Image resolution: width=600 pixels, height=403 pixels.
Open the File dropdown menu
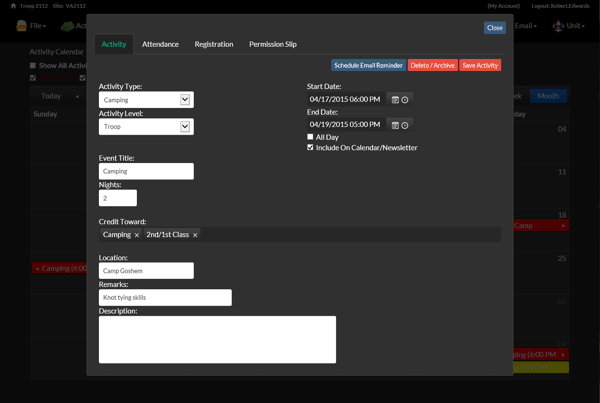point(38,26)
